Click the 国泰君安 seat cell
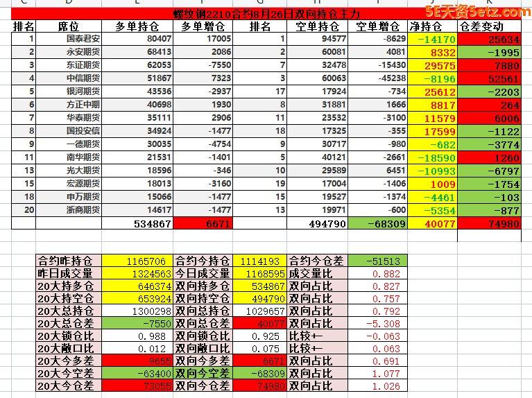The height and width of the screenshot is (398, 532). click(x=69, y=39)
